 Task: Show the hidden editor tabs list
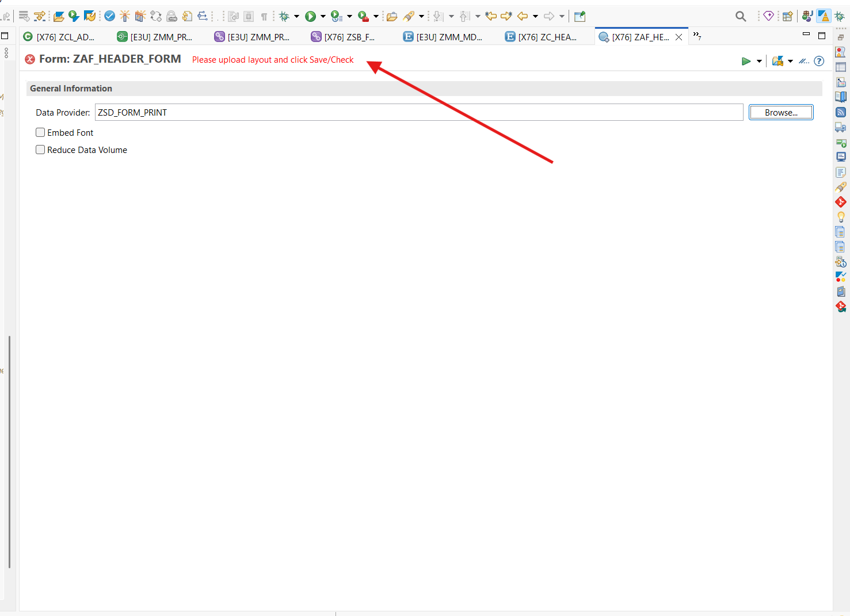pos(697,36)
